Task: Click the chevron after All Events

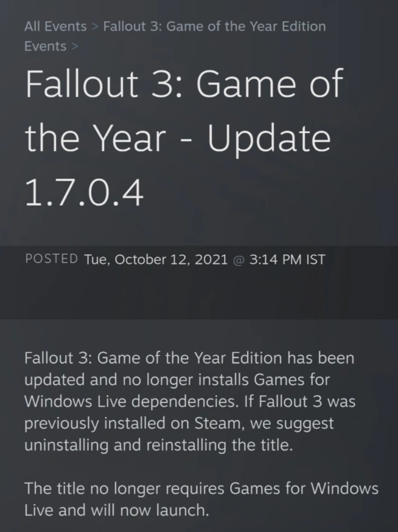Action: click(x=95, y=27)
